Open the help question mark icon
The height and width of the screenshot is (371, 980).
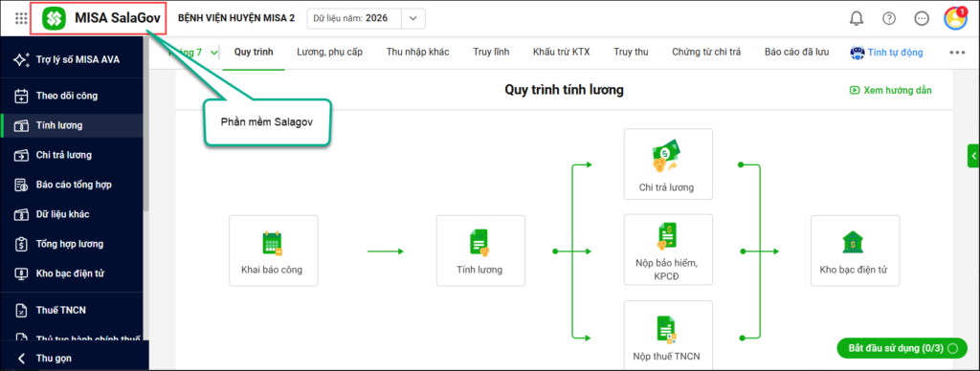point(889,19)
